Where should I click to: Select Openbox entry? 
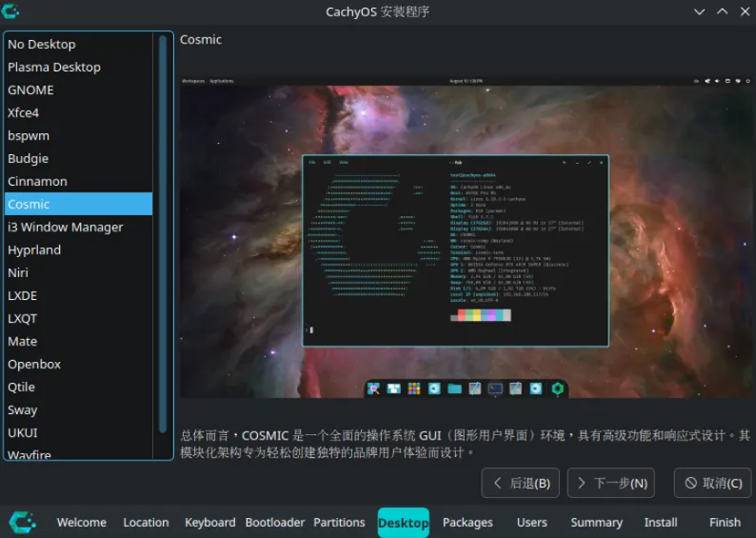click(79, 364)
